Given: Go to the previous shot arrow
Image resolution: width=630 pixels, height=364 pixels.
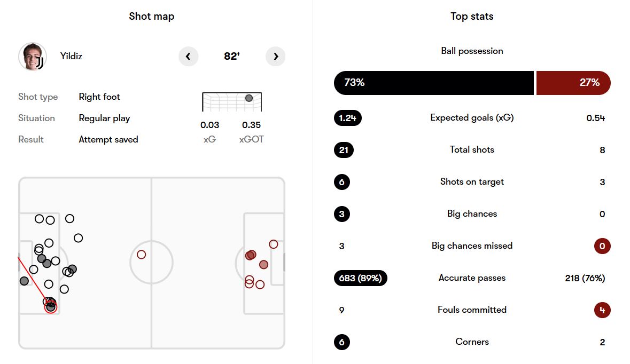Looking at the screenshot, I should pyautogui.click(x=188, y=57).
